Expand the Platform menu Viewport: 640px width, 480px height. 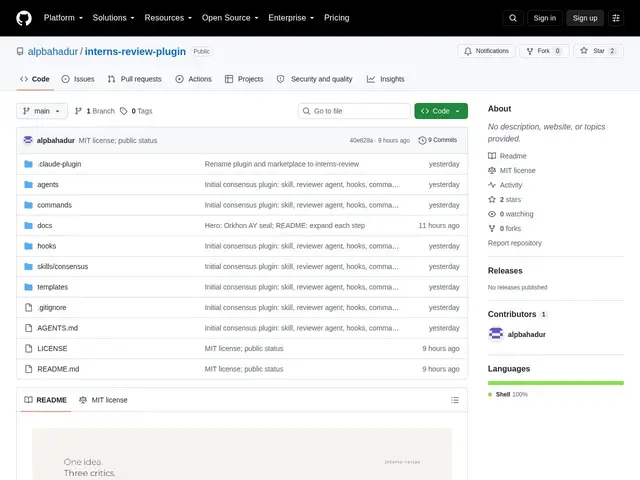pyautogui.click(x=63, y=18)
